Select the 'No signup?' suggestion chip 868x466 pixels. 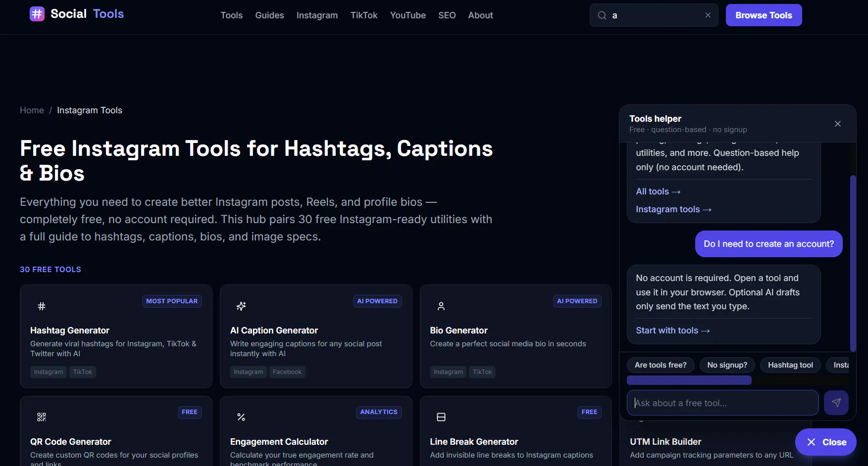(727, 365)
